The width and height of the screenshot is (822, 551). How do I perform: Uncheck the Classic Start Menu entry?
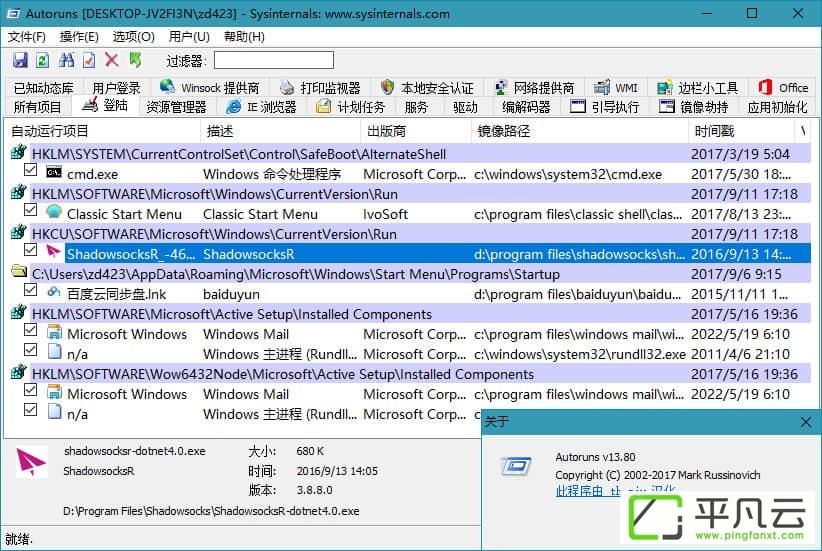click(x=31, y=210)
